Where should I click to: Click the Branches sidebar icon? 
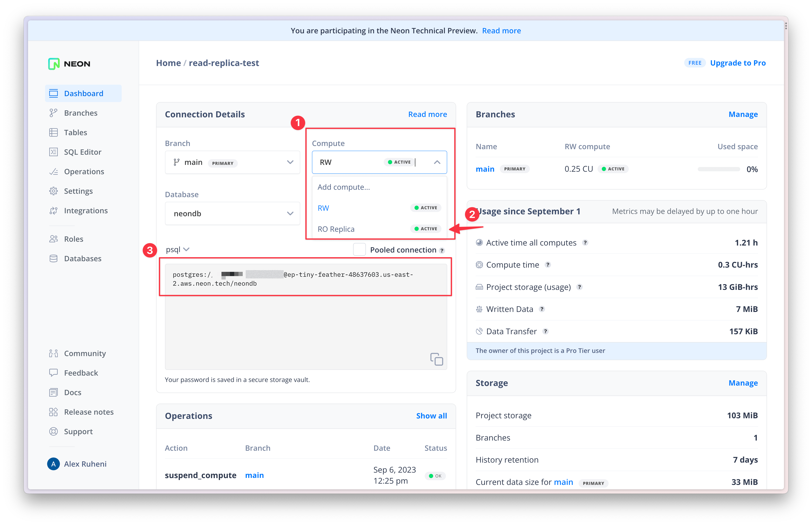54,113
